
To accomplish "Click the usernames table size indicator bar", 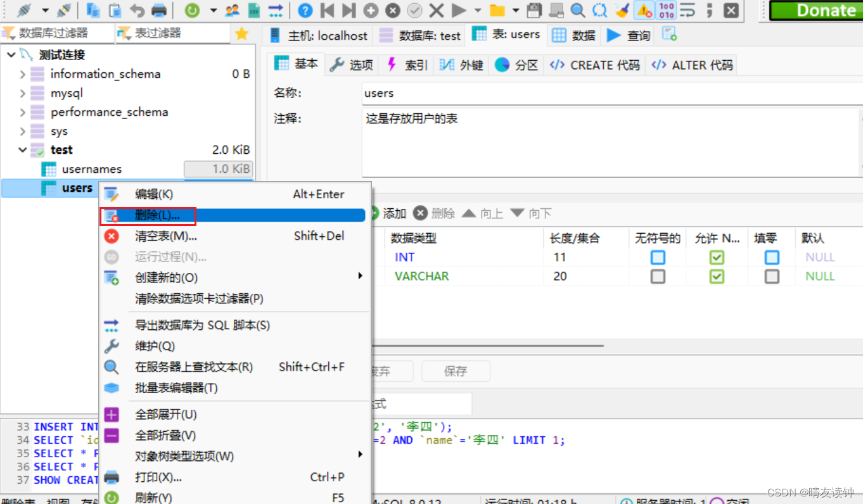I will 218,168.
